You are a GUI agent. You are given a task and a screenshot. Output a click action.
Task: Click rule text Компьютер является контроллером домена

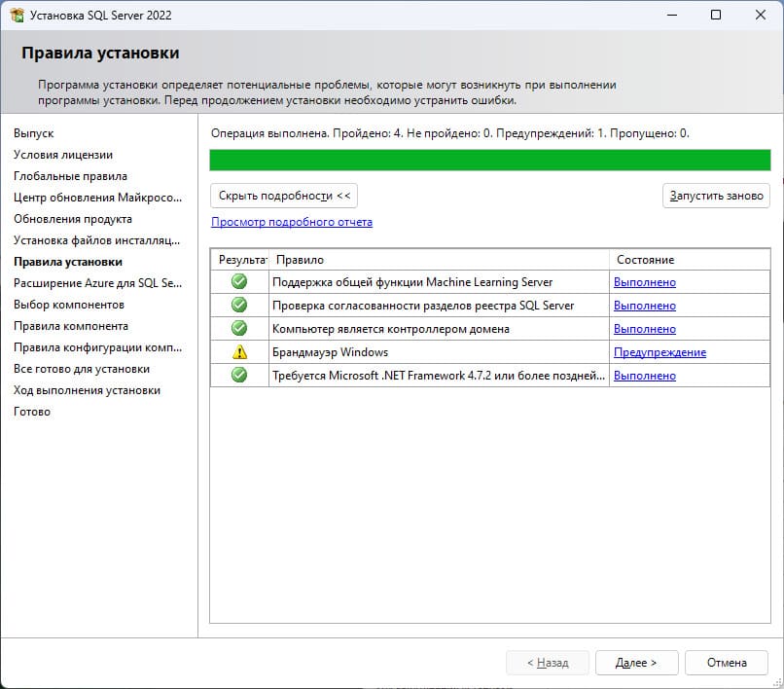[390, 329]
